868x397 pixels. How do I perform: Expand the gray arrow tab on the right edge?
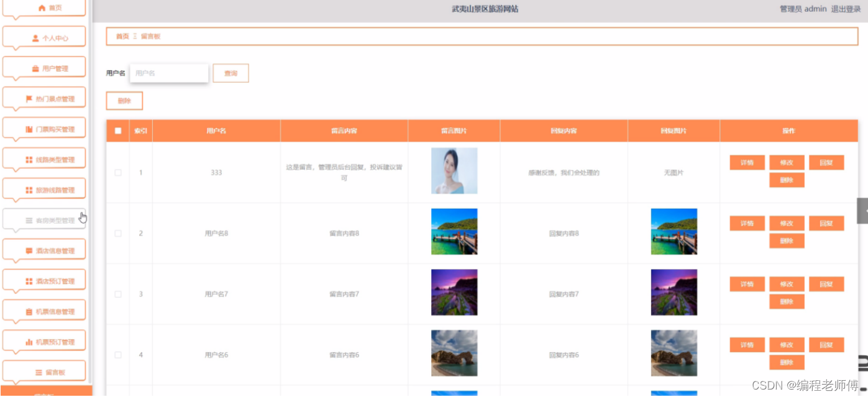(x=862, y=211)
